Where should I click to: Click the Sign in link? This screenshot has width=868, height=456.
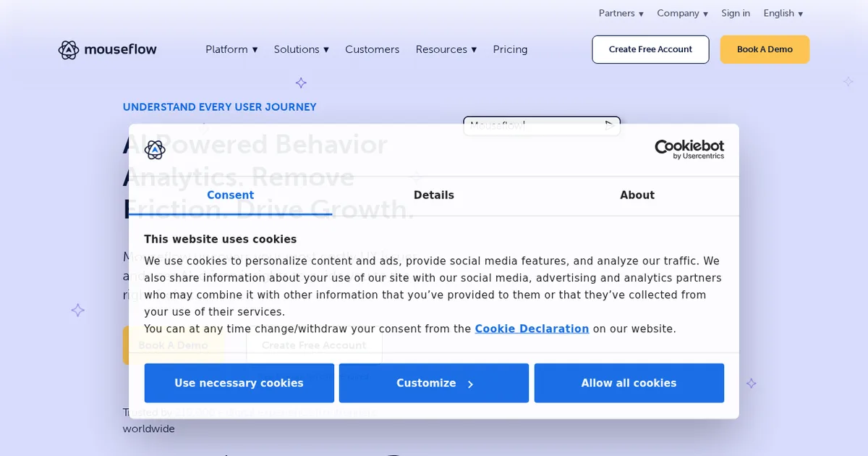736,13
